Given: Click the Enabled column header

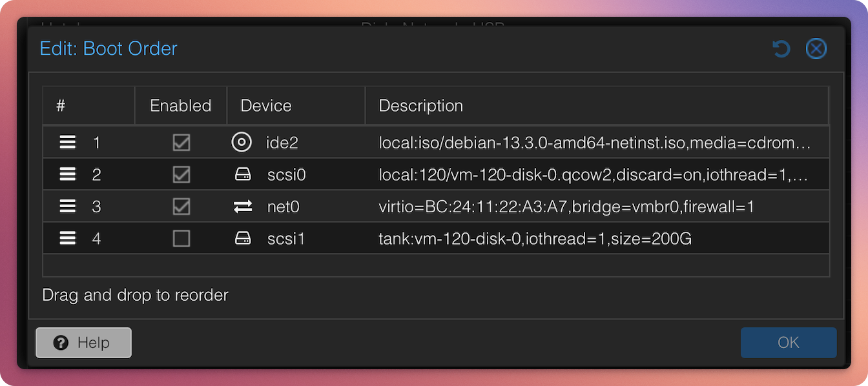Looking at the screenshot, I should 181,106.
